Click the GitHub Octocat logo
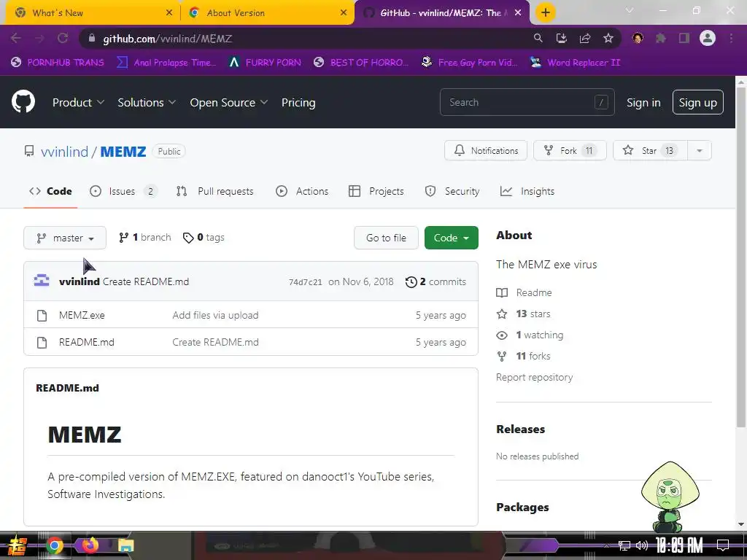The image size is (747, 560). click(23, 102)
